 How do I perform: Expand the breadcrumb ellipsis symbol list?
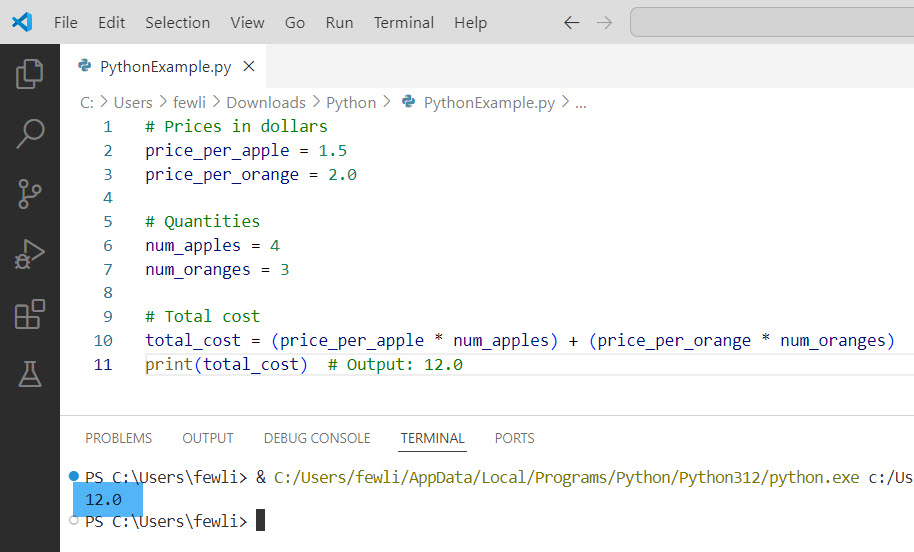[x=581, y=104]
